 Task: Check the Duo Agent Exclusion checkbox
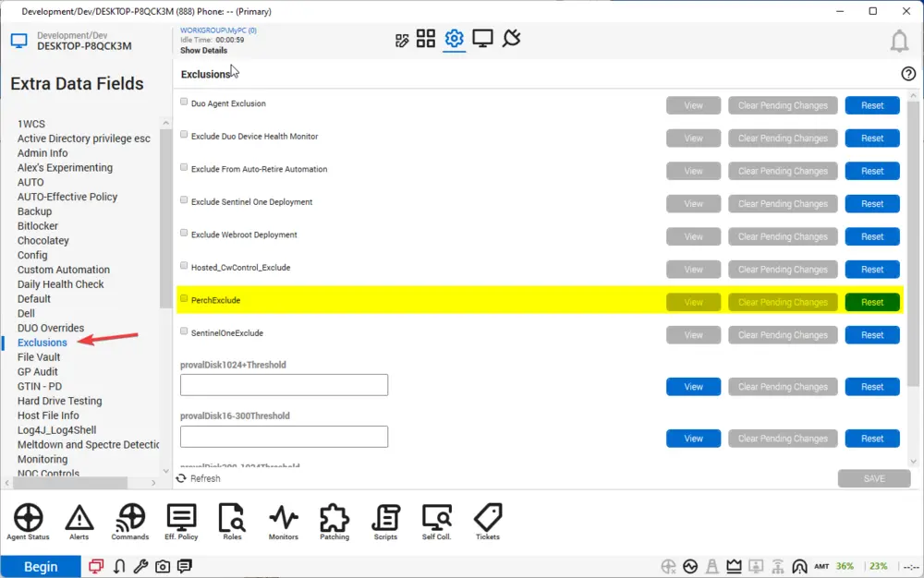[184, 102]
